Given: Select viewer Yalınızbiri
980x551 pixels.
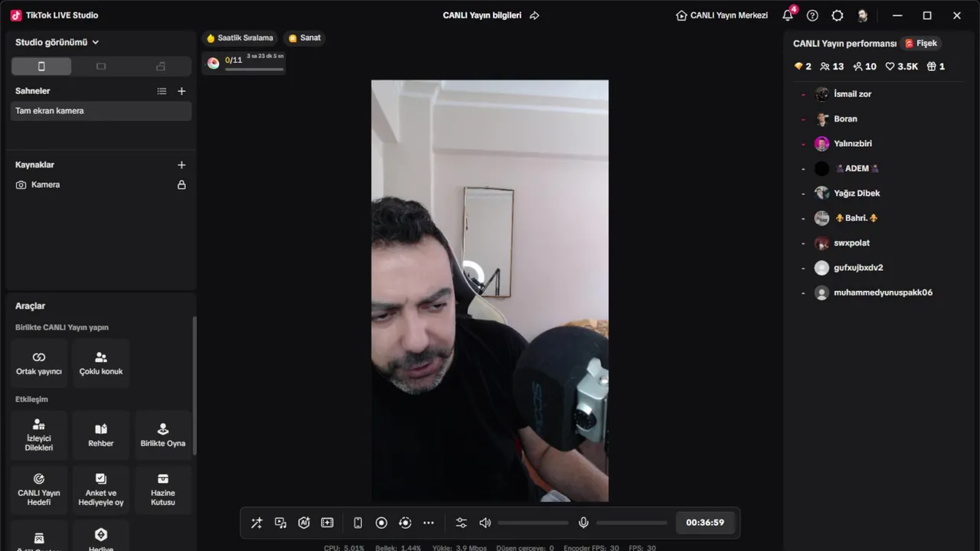Looking at the screenshot, I should point(880,144).
